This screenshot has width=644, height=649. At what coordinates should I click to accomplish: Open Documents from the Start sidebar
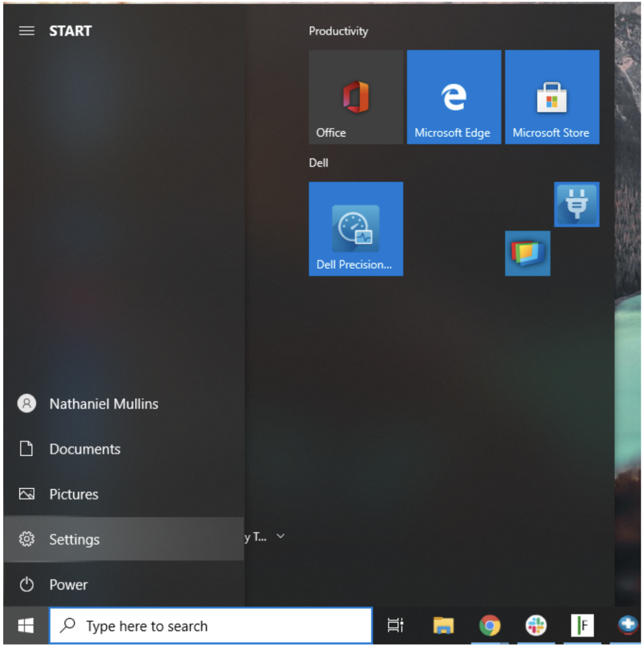(x=85, y=449)
